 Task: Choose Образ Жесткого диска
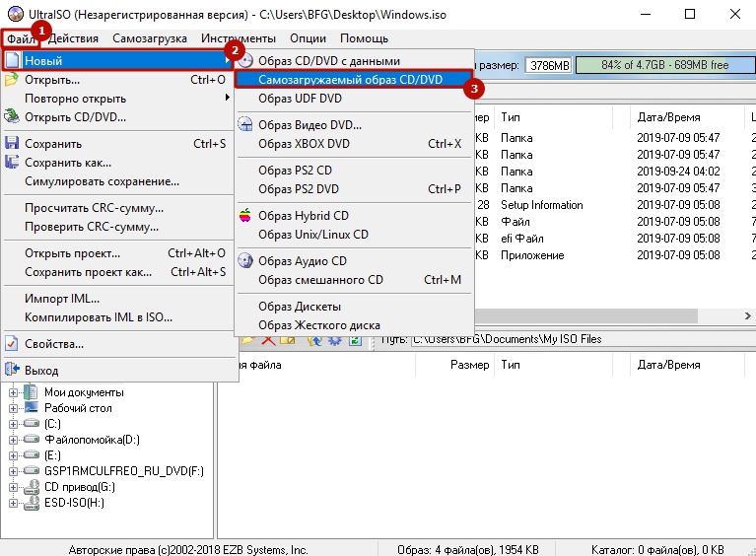coord(354,325)
